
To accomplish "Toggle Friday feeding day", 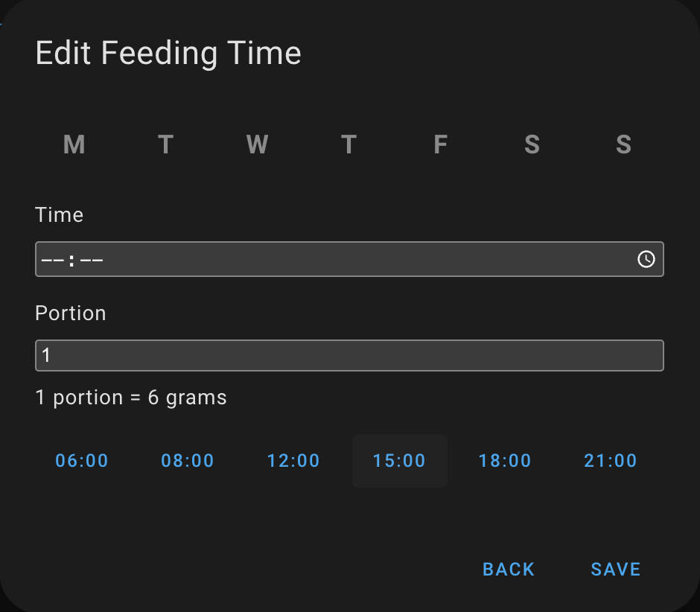I will (440, 144).
